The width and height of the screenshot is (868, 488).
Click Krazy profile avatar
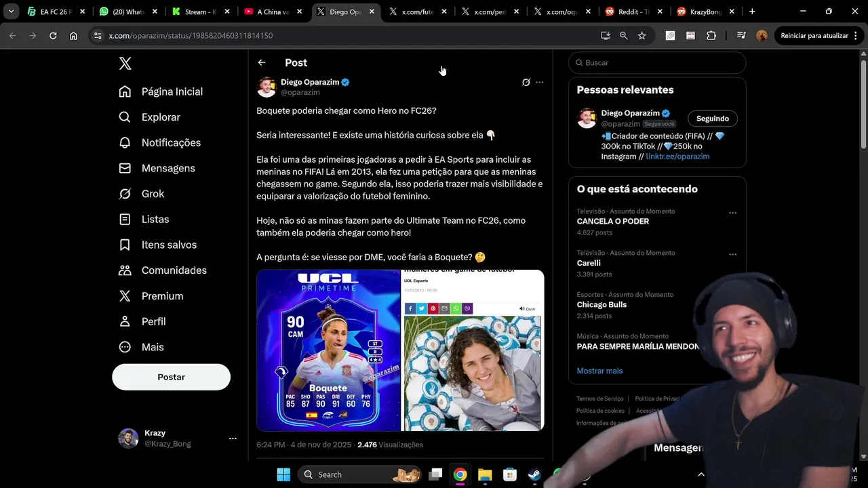tap(128, 439)
